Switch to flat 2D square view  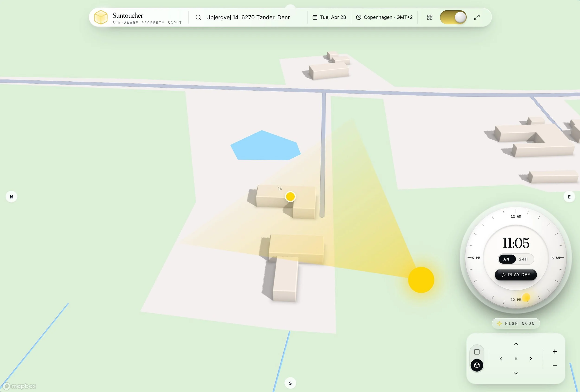[x=477, y=352]
